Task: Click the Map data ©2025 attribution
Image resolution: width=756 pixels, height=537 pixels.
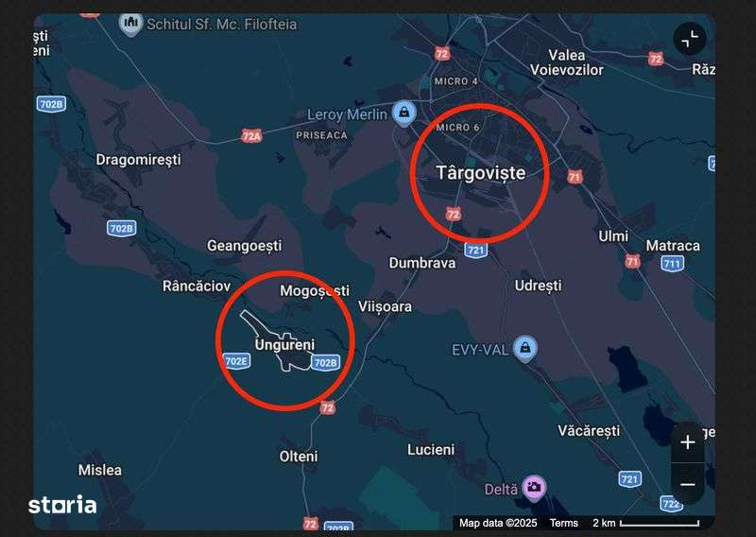Action: [x=498, y=523]
